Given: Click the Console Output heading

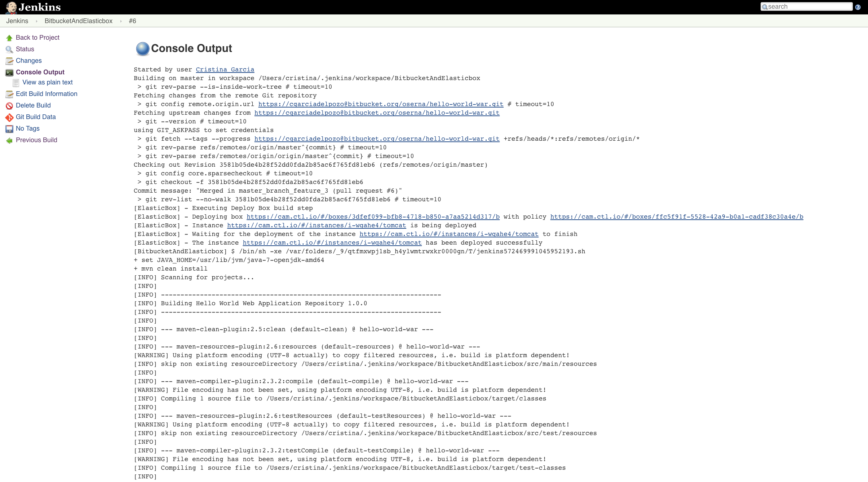Looking at the screenshot, I should click(191, 48).
